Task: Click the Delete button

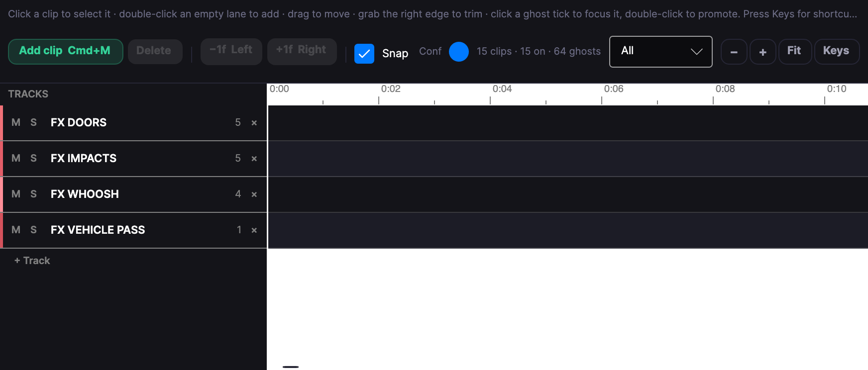Action: tap(154, 51)
